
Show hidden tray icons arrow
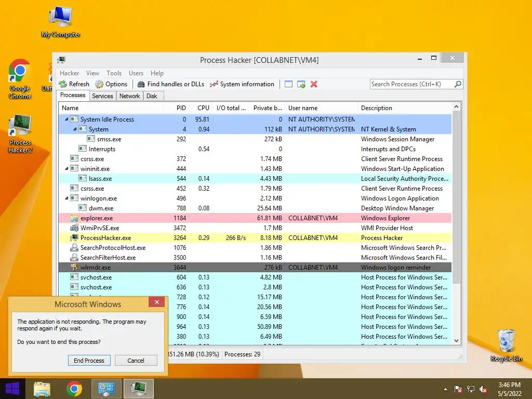tap(445, 390)
